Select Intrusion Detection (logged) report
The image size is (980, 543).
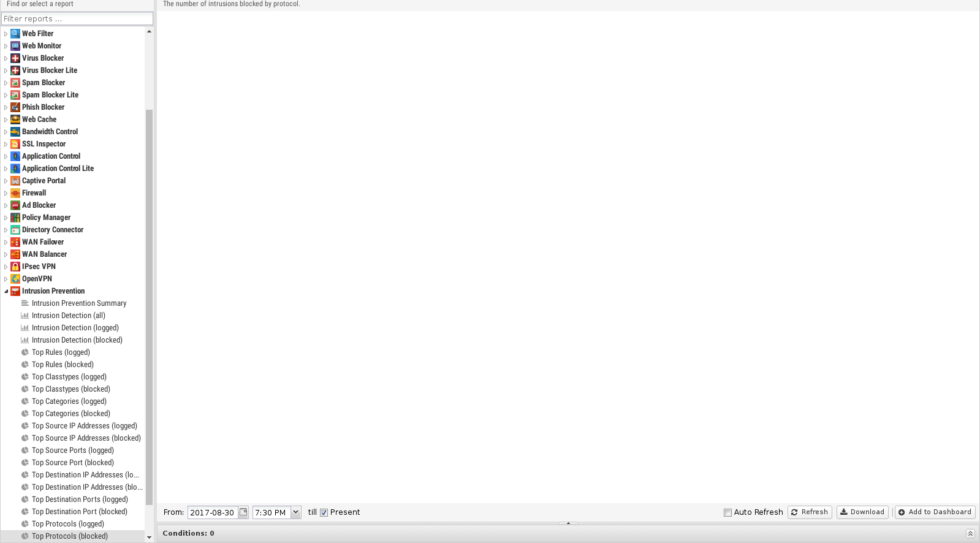[75, 328]
